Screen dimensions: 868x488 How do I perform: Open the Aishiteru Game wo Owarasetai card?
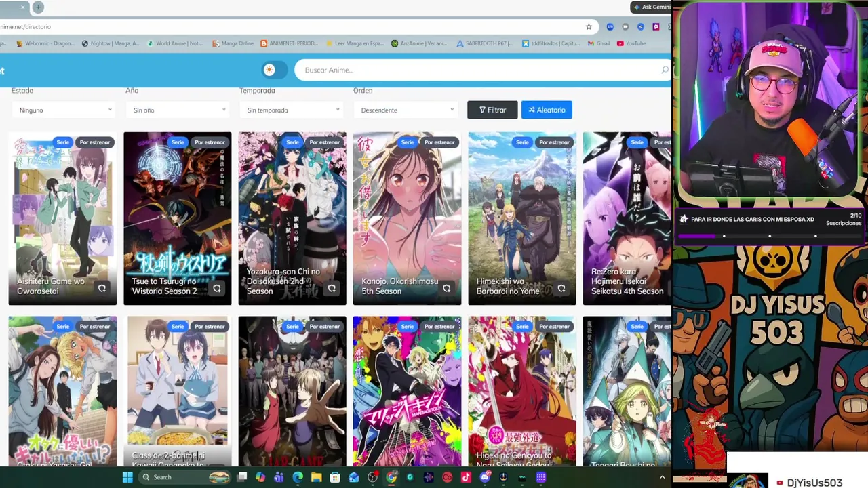pos(62,218)
